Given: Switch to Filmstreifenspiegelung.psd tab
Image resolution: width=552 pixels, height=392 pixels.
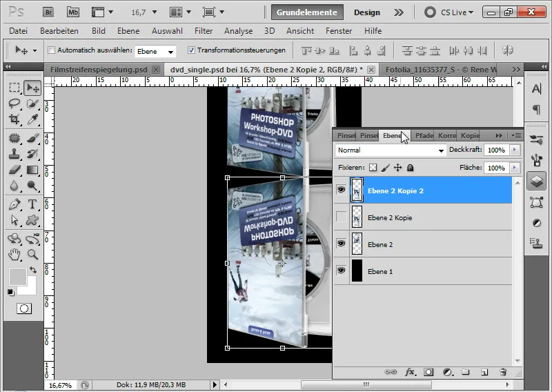Looking at the screenshot, I should pyautogui.click(x=99, y=70).
